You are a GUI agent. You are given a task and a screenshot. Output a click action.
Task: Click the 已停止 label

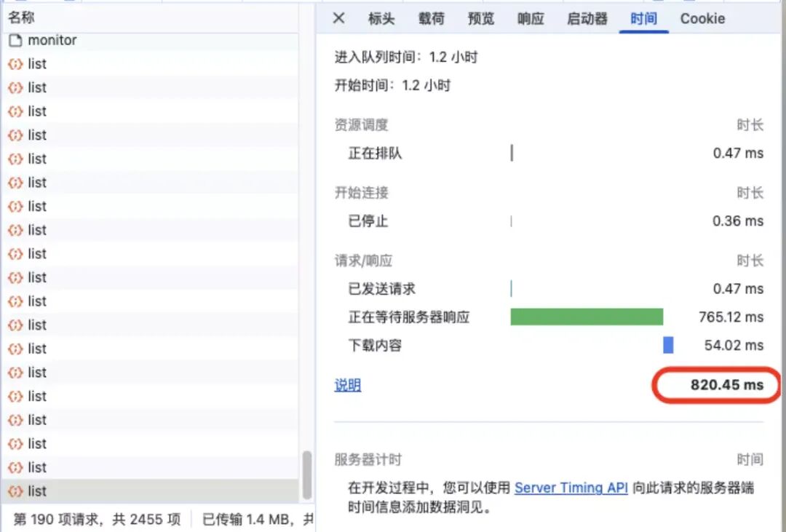[368, 221]
